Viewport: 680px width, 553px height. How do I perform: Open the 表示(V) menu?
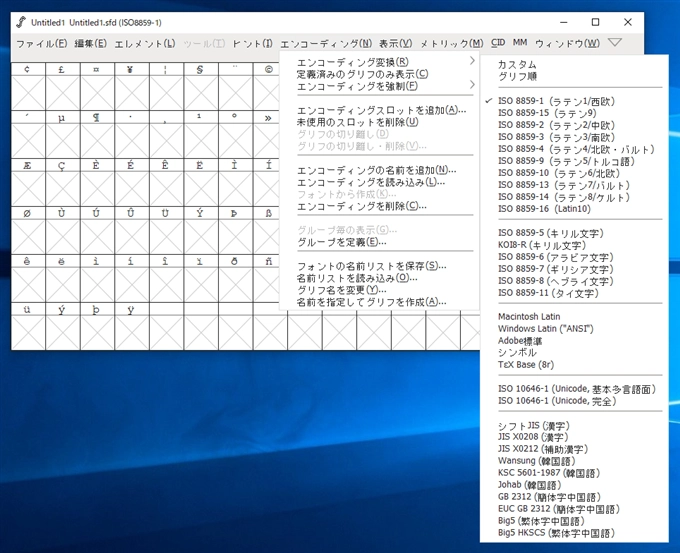tap(396, 43)
